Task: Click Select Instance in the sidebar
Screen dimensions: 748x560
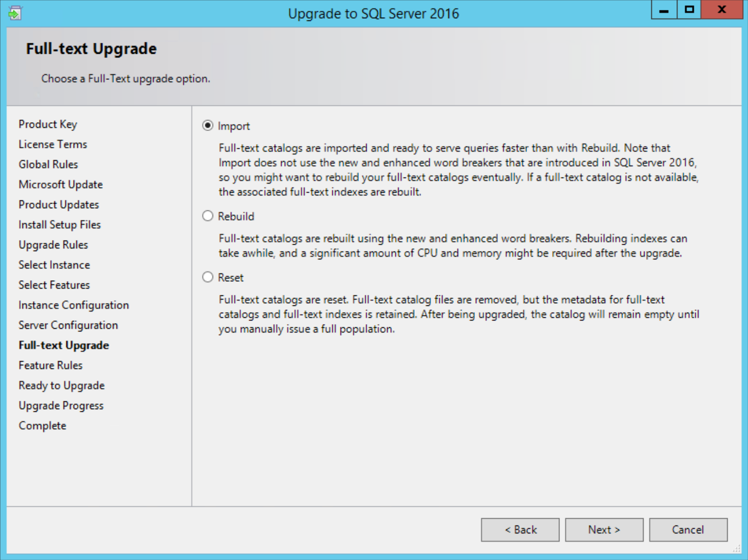Action: coord(54,265)
